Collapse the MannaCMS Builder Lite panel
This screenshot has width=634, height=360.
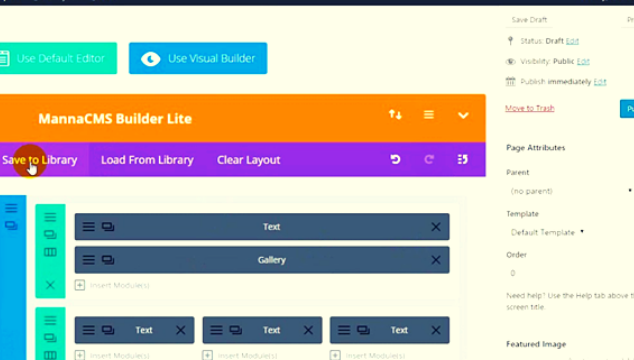coord(463,116)
